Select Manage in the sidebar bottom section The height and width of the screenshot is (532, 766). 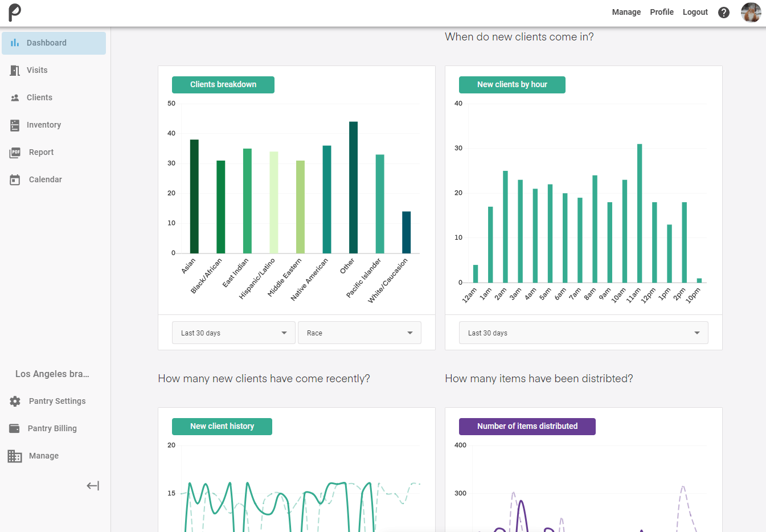pyautogui.click(x=43, y=456)
